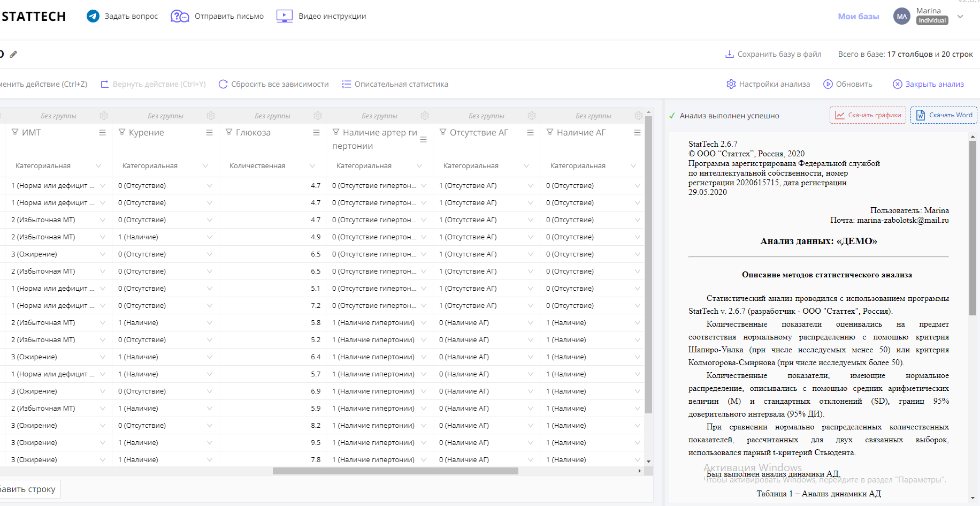Expand the Количественная type dropdown for Глюкоза
Screen dimensions: 980x506
coord(312,166)
